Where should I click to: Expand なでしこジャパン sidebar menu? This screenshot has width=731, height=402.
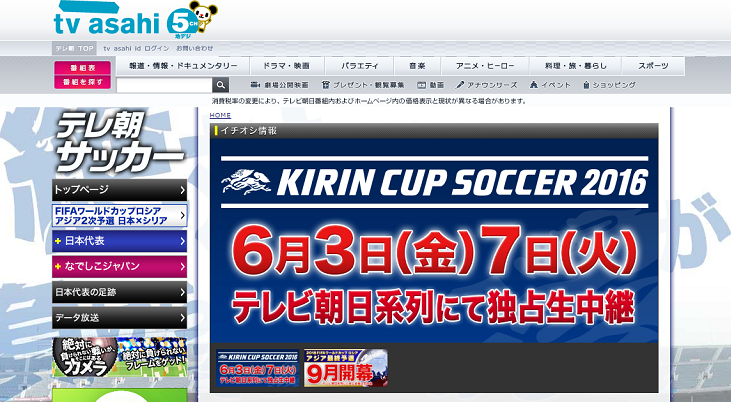[119, 266]
